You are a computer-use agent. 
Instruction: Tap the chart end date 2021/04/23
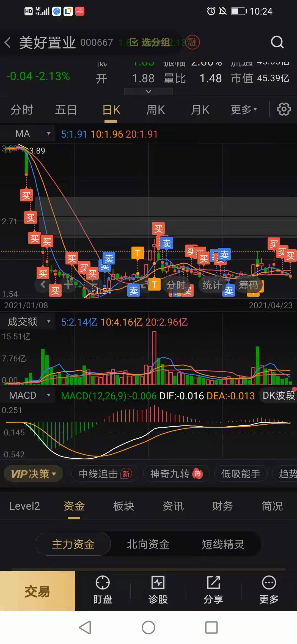point(271,305)
